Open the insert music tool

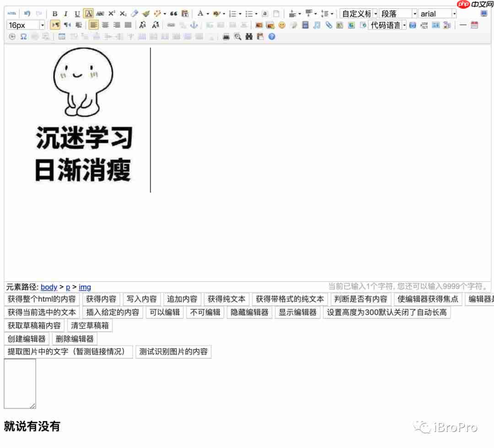(x=317, y=25)
